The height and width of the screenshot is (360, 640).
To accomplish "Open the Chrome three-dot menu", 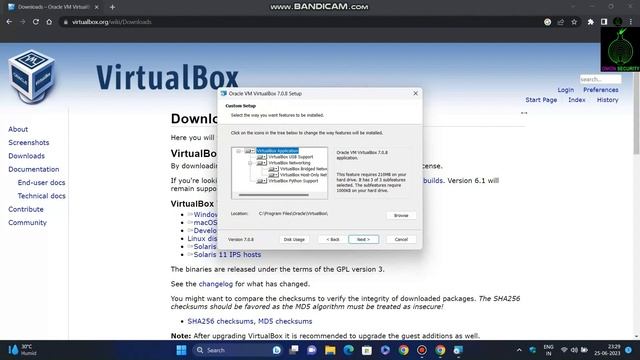I will [631, 22].
